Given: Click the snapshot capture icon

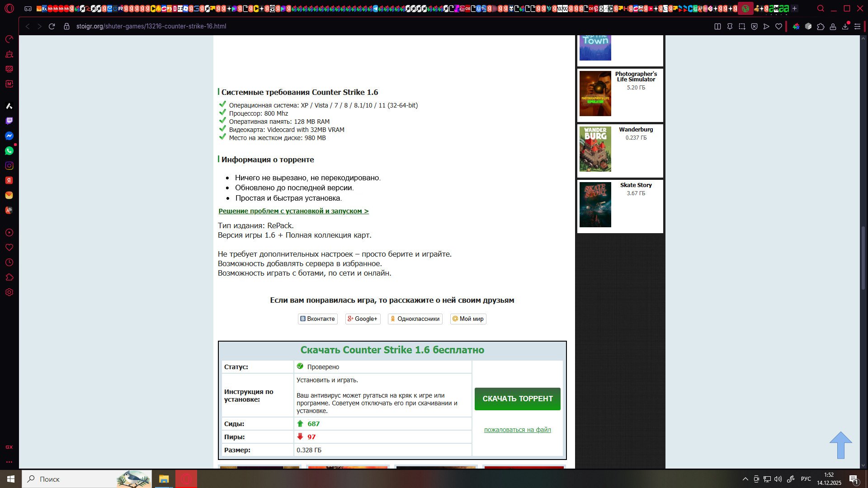Looking at the screenshot, I should click(x=742, y=27).
